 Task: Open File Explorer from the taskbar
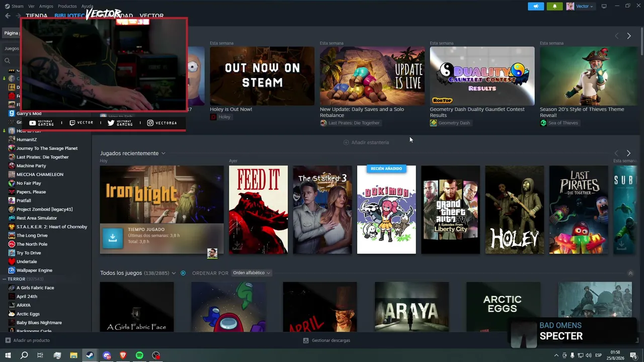[73, 355]
